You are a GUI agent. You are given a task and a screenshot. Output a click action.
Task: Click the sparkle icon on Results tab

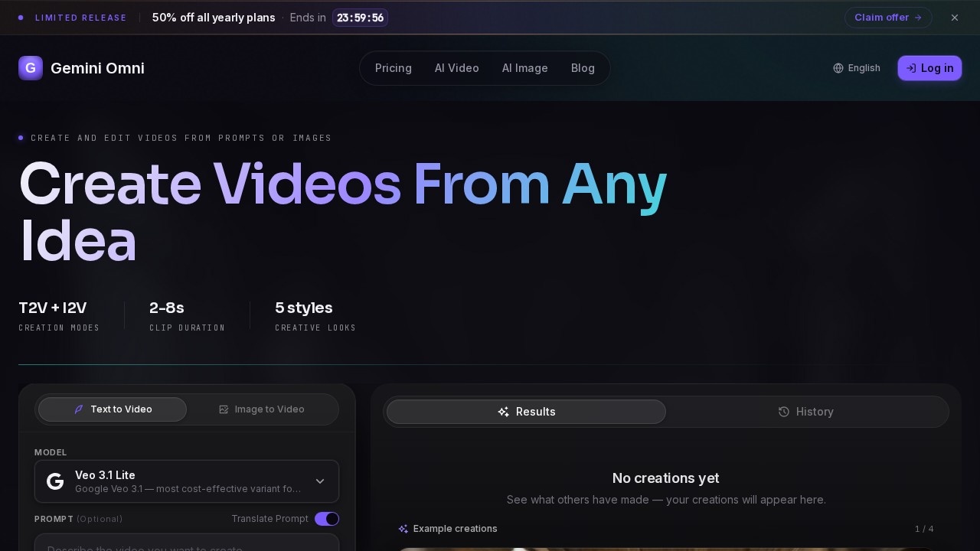tap(503, 412)
